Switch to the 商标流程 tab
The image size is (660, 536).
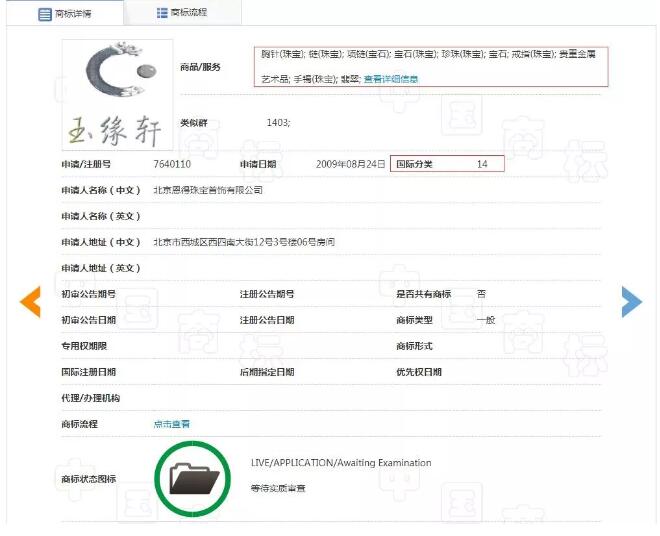182,13
